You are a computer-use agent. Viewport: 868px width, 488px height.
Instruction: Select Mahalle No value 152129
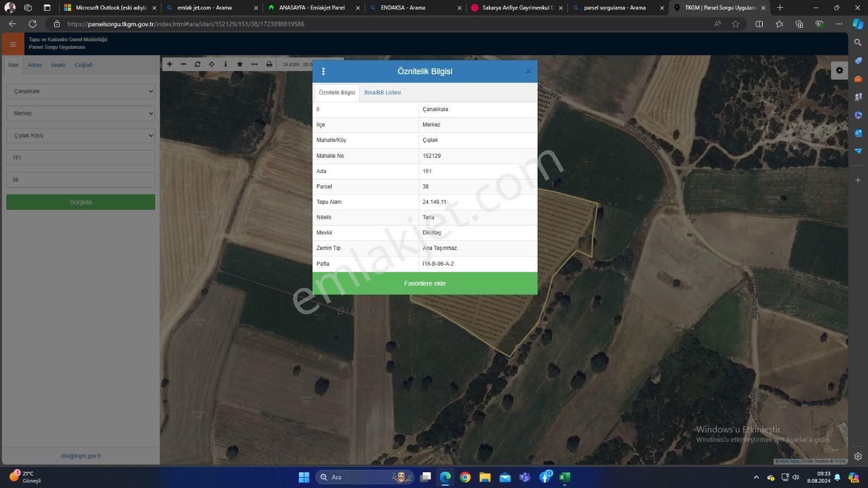pyautogui.click(x=431, y=156)
